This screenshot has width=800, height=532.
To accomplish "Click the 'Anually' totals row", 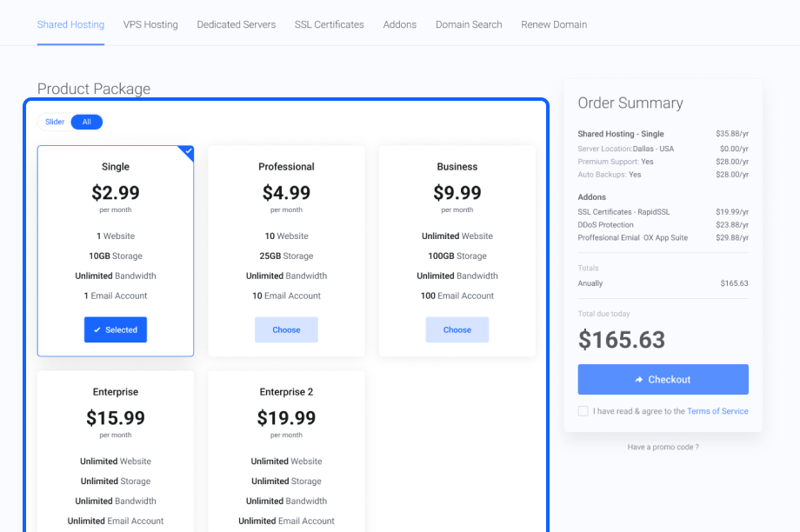I will [663, 283].
